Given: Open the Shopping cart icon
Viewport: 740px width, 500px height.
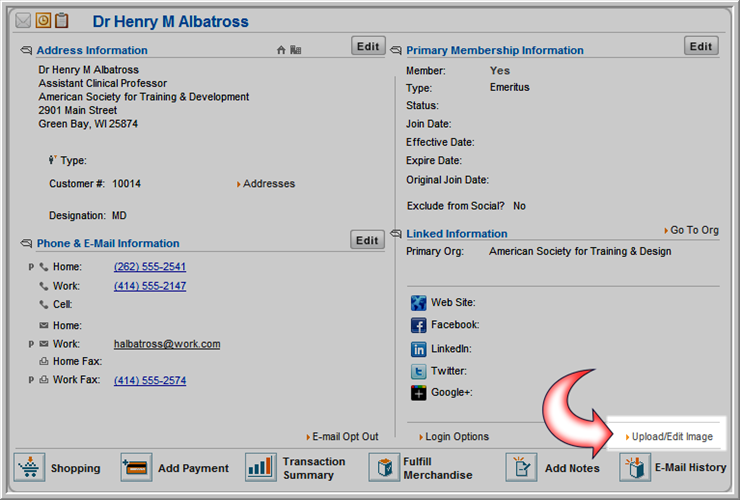Looking at the screenshot, I should coord(29,467).
